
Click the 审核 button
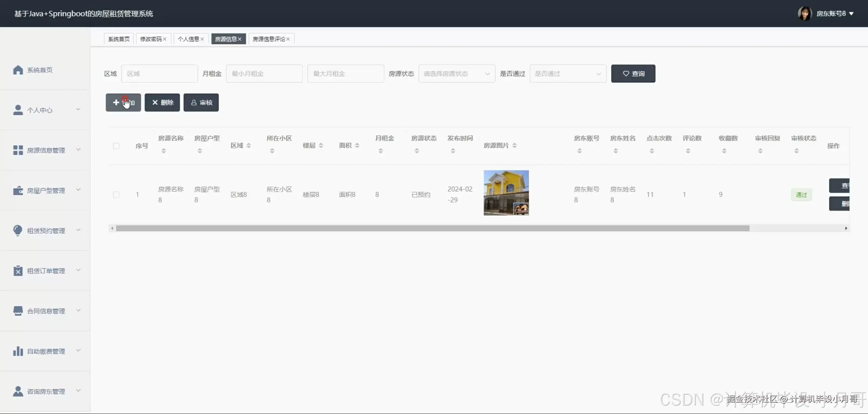[201, 102]
